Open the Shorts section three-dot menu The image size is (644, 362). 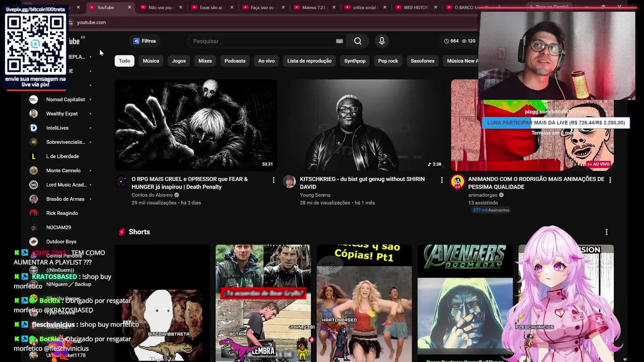[x=607, y=232]
